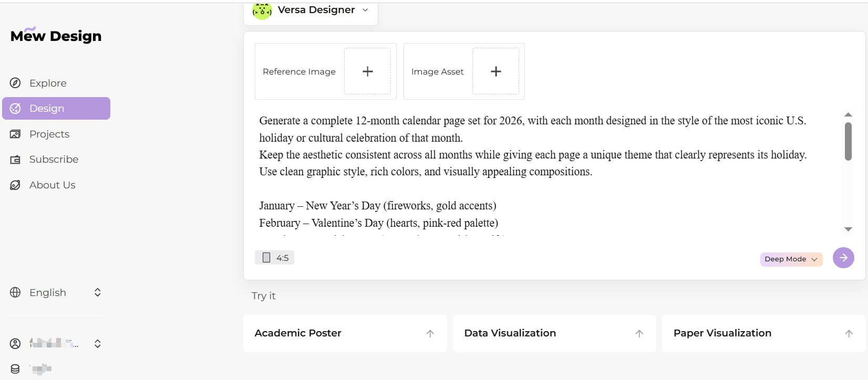The image size is (868, 380).
Task: Click the Projects gallery icon
Action: point(15,134)
